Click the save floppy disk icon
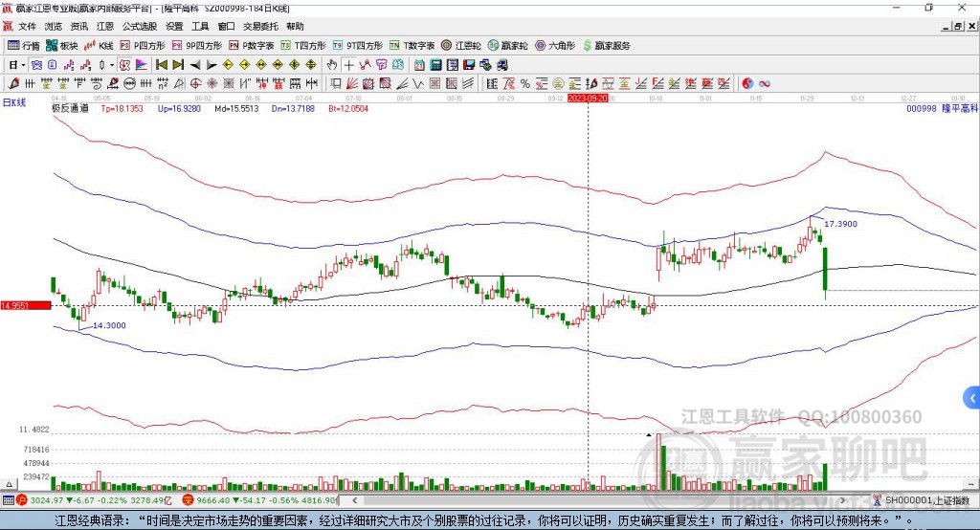This screenshot has height=530, width=980. 469,65
